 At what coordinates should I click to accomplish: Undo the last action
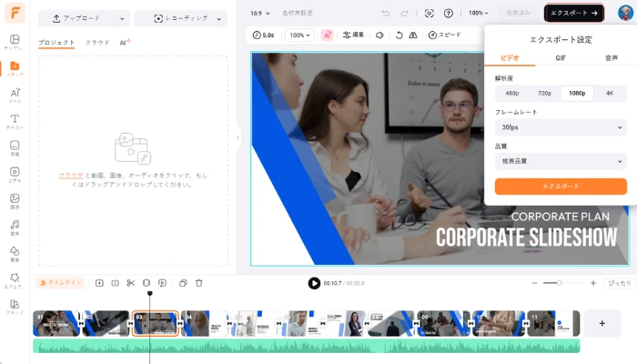(x=386, y=14)
